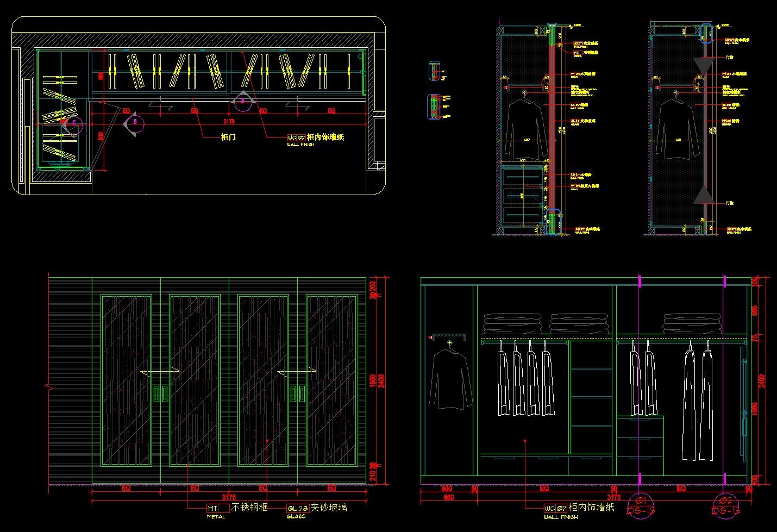Image resolution: width=777 pixels, height=532 pixels.
Task: Click the 'METAL' caption under MT tag
Action: (x=216, y=517)
